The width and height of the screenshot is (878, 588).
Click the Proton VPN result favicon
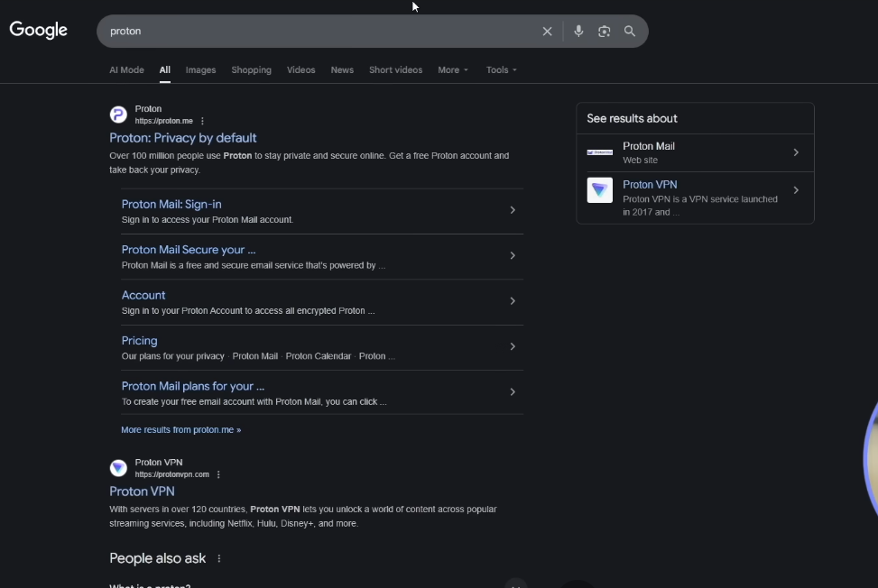118,468
